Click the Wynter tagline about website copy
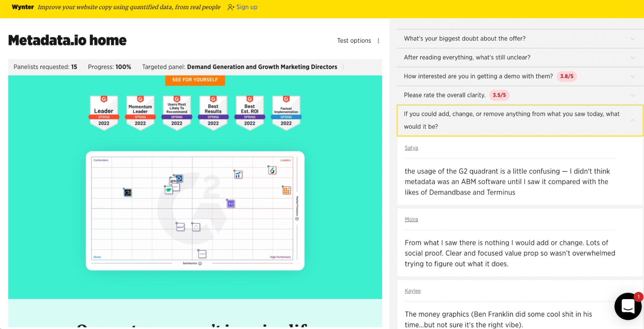Viewport: 644px width, 329px height. (x=129, y=7)
